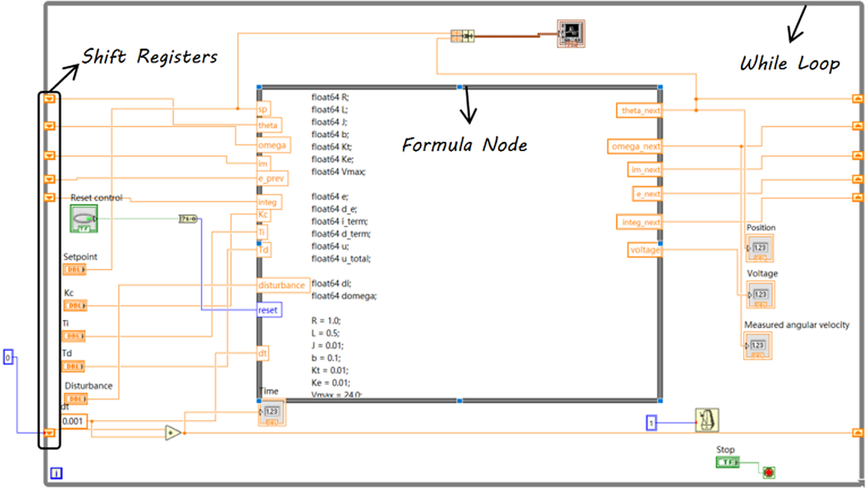Click the Voltage numeric indicator terminal
This screenshot has width=868, height=489.
[x=761, y=295]
